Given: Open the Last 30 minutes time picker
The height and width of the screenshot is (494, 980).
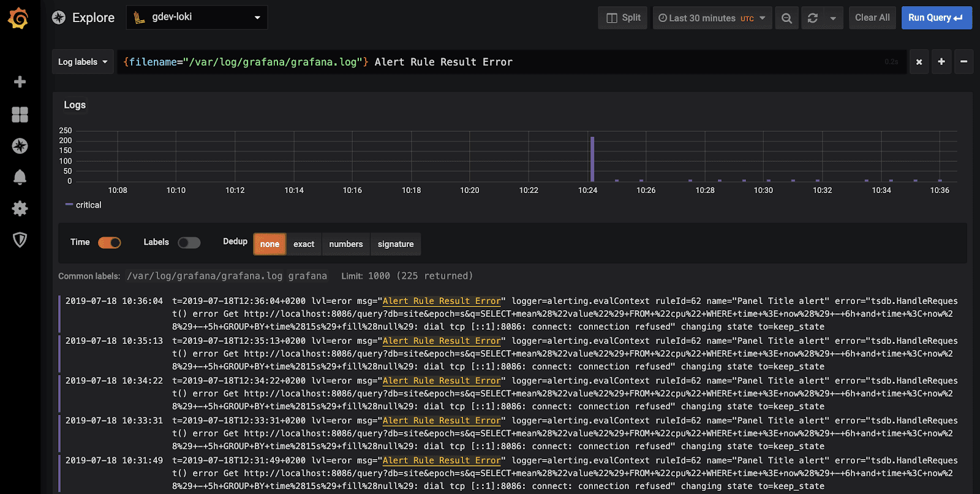Looking at the screenshot, I should 712,18.
